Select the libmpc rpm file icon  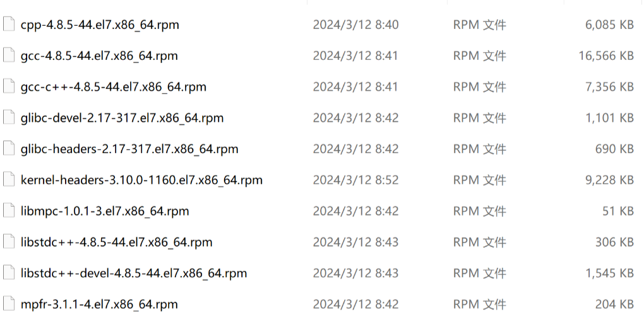coord(8,211)
